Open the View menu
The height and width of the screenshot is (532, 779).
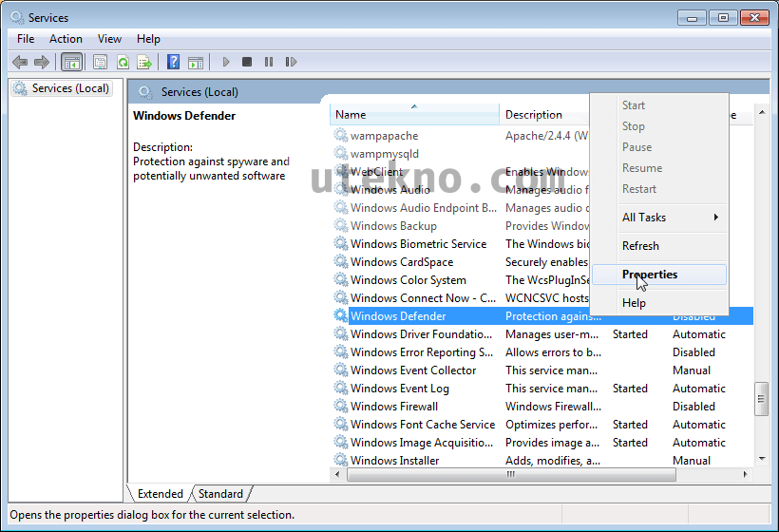[x=109, y=39]
